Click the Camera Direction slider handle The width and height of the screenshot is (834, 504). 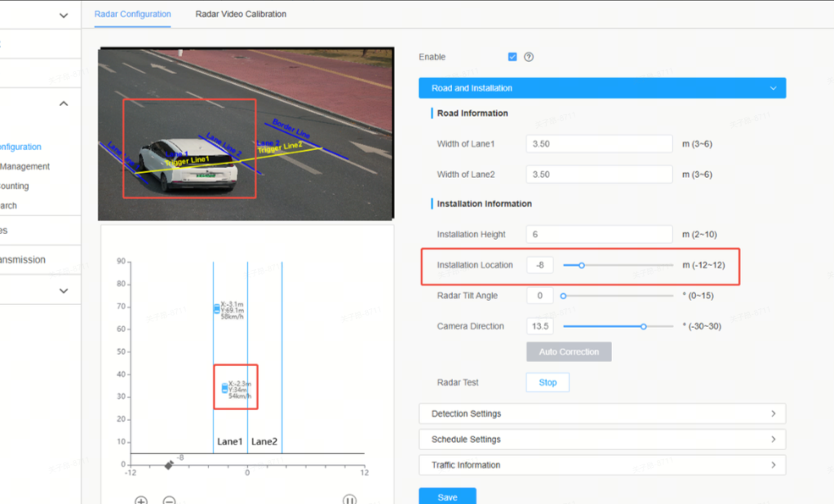[x=643, y=326]
